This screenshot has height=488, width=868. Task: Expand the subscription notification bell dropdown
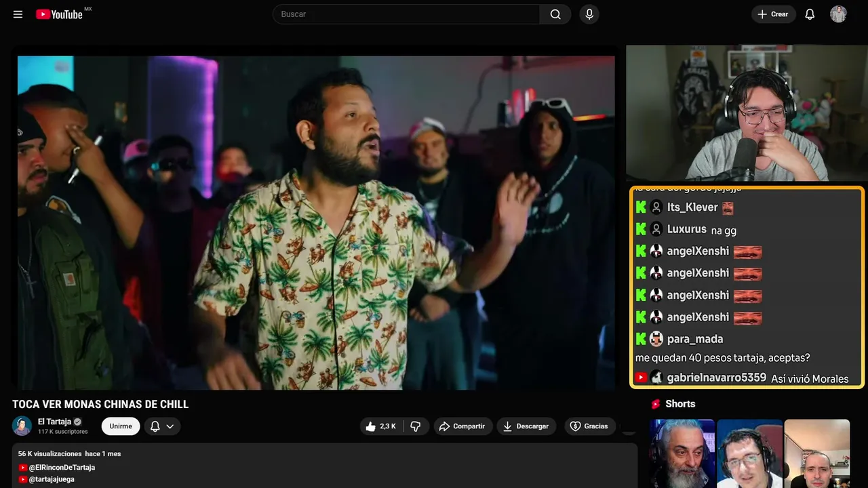click(x=162, y=426)
